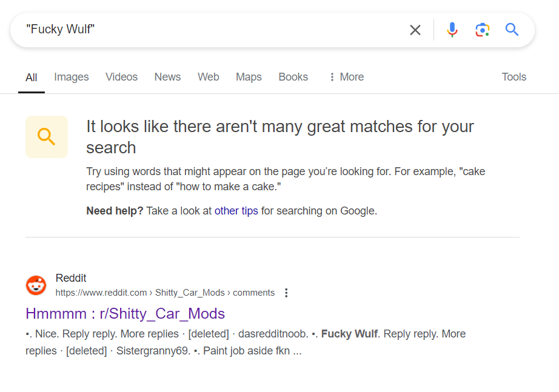Go to the Maps tab
The height and width of the screenshot is (392, 559).
[x=249, y=77]
